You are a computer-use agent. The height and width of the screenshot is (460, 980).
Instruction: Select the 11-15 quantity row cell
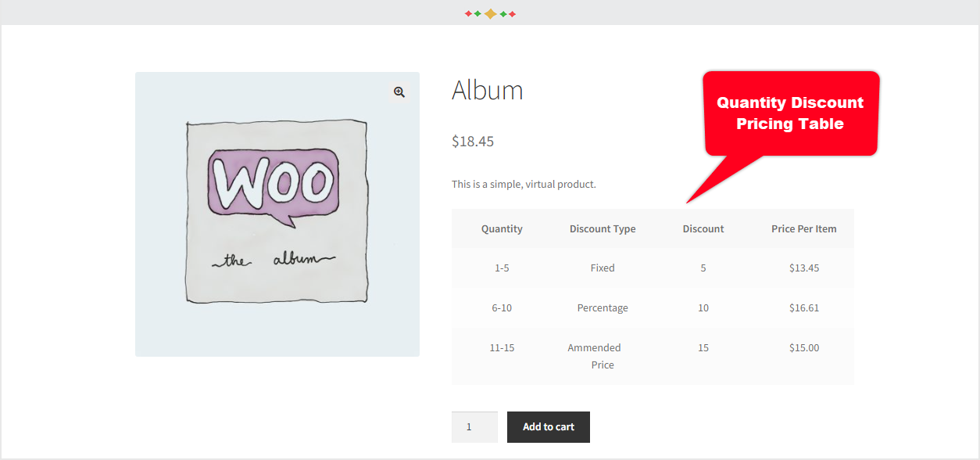click(502, 348)
